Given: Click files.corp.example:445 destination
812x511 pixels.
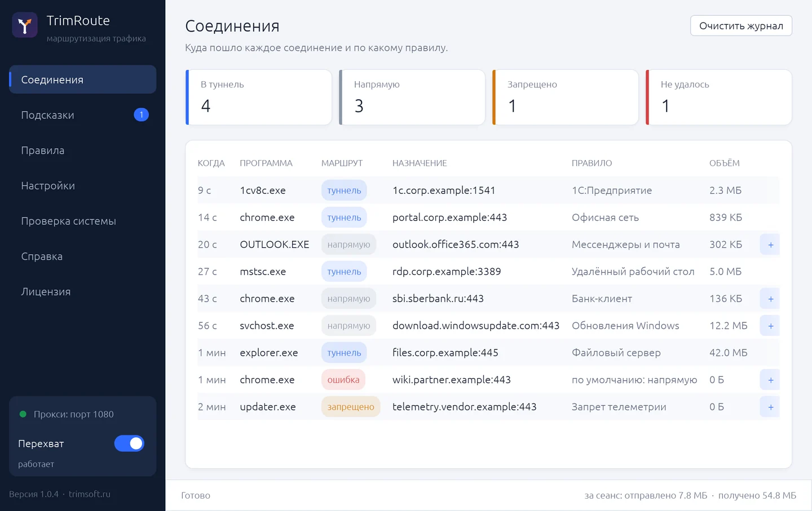Looking at the screenshot, I should (x=445, y=353).
